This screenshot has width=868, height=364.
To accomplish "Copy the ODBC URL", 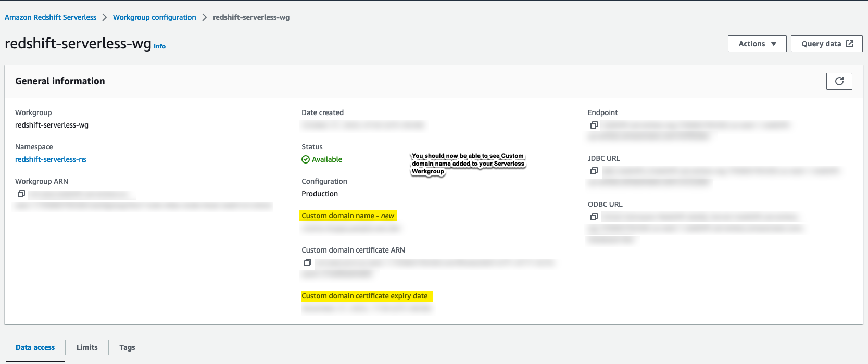I will pyautogui.click(x=594, y=217).
